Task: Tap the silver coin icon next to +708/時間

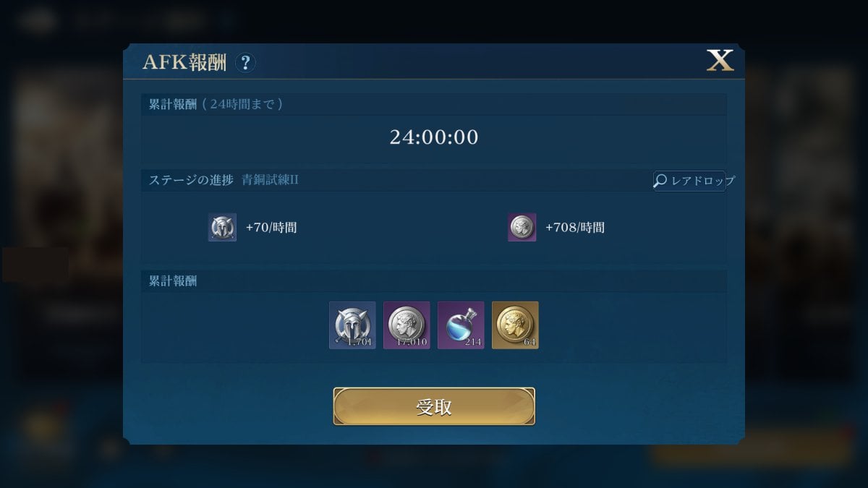Action: tap(522, 227)
